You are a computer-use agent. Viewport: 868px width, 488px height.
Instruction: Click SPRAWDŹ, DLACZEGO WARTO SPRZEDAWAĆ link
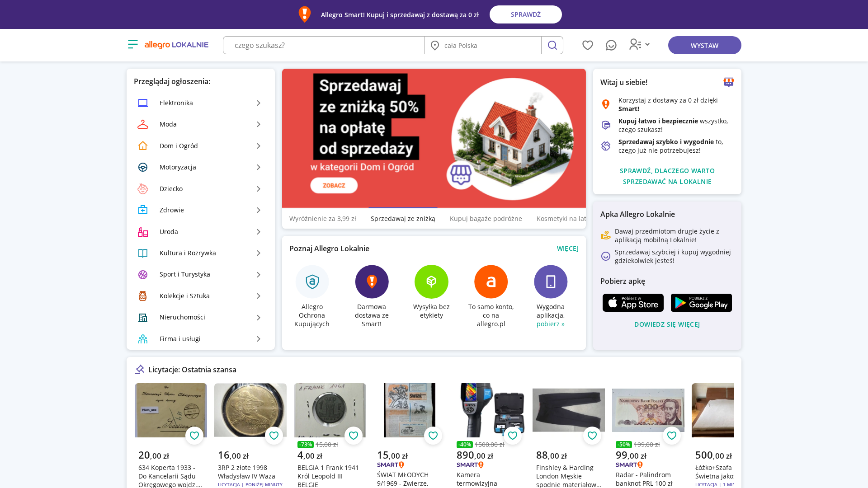coord(667,176)
